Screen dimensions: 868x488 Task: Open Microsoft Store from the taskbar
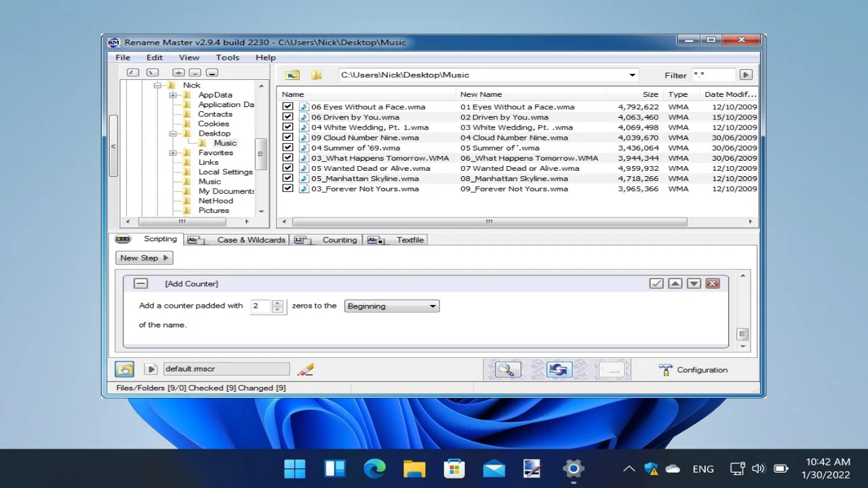point(454,468)
